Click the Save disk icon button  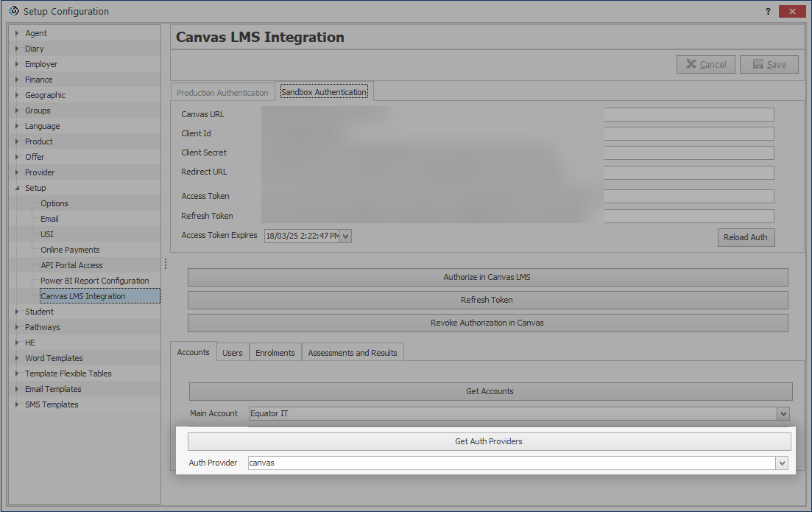point(769,65)
